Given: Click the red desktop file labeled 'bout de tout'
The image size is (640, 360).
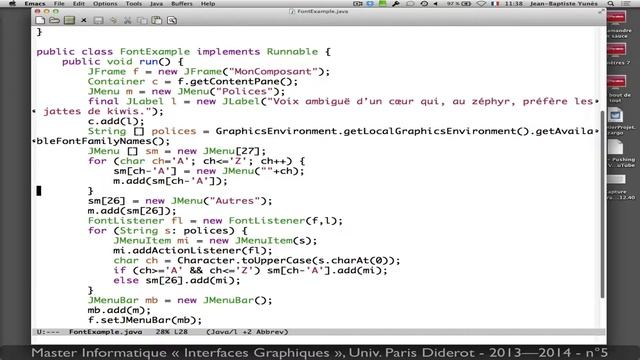Looking at the screenshot, I should (x=616, y=82).
